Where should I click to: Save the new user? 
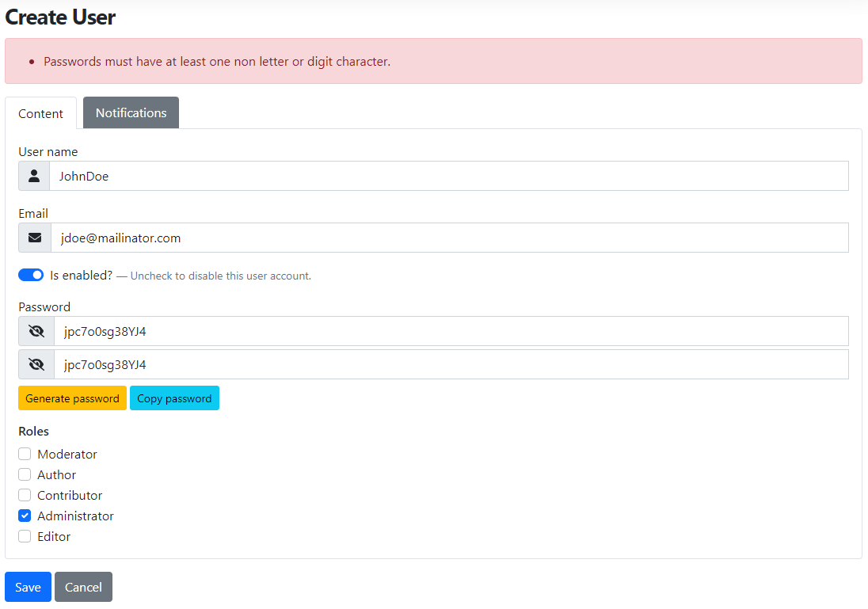tap(29, 587)
